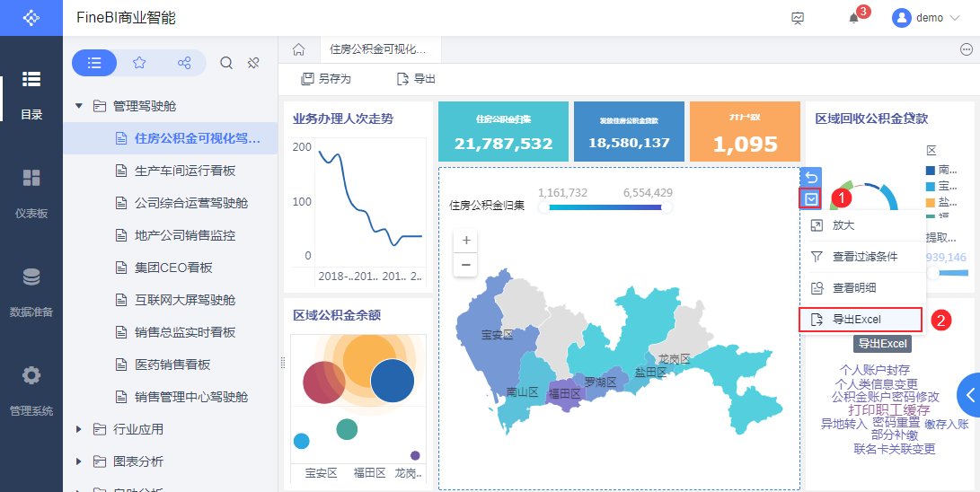
Task: Click the orange 盐... legend swatch
Action: click(930, 202)
